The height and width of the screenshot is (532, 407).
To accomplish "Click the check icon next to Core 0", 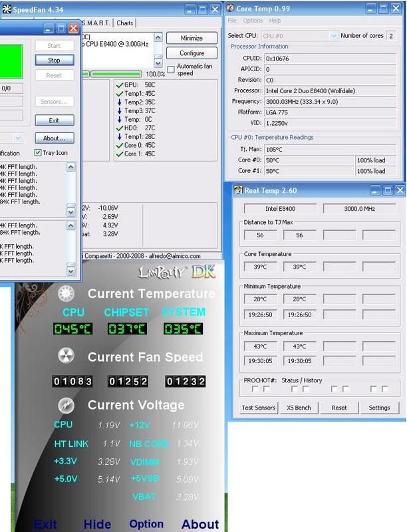I will [120, 145].
